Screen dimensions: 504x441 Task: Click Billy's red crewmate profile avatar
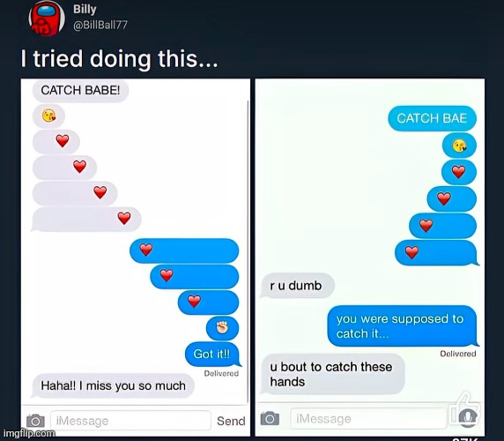pyautogui.click(x=47, y=19)
